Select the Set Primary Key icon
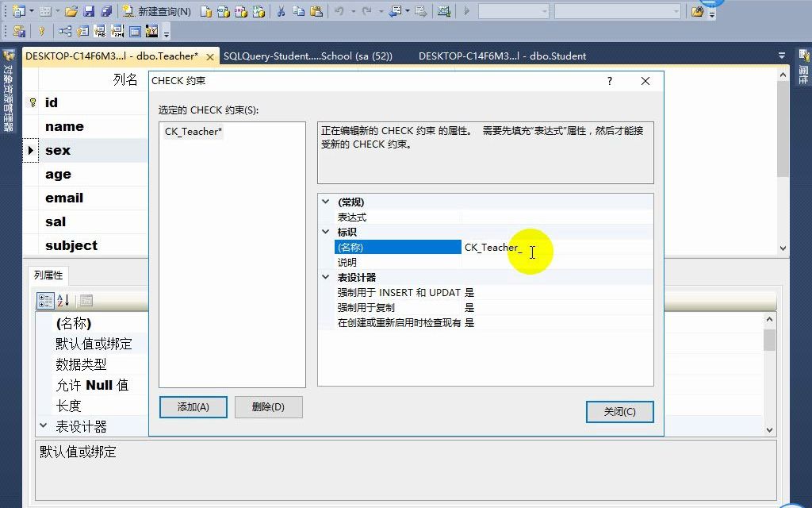812x508 pixels. [x=41, y=31]
